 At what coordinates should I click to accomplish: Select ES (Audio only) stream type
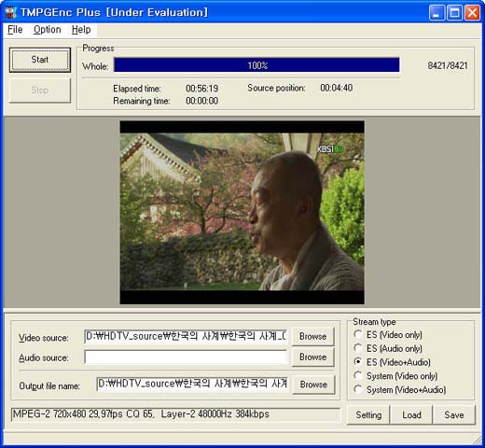388,348
